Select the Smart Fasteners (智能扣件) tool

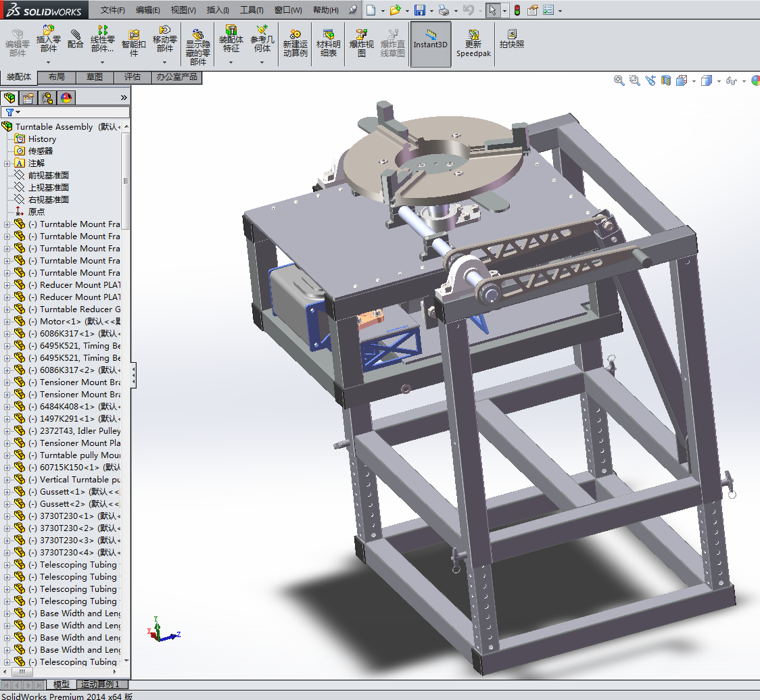point(134,43)
